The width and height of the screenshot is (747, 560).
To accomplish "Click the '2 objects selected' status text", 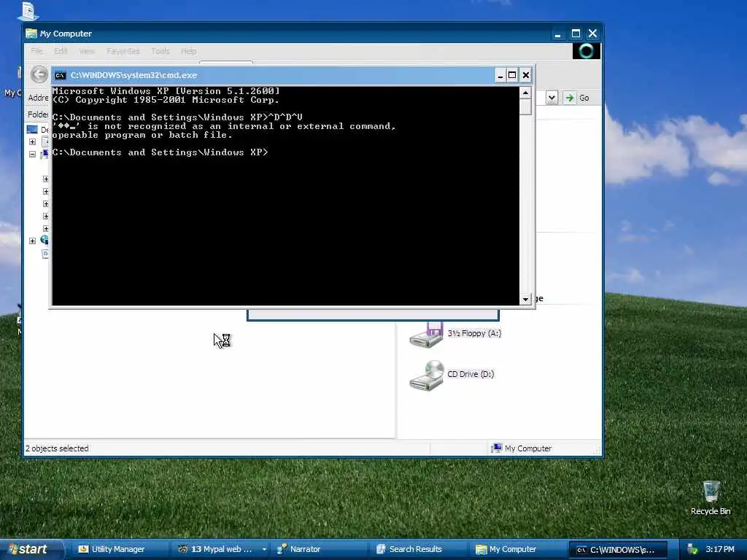I will pyautogui.click(x=57, y=448).
